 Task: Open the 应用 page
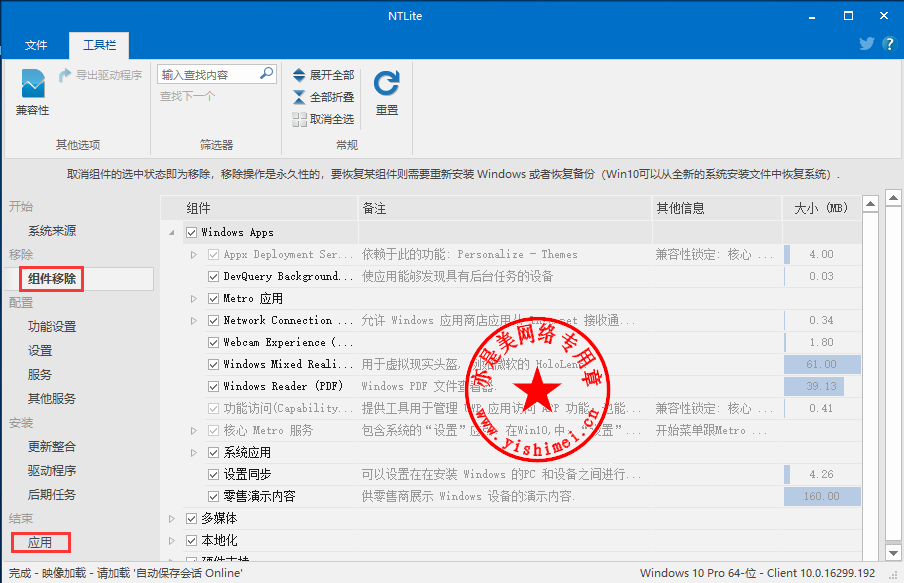[40, 543]
